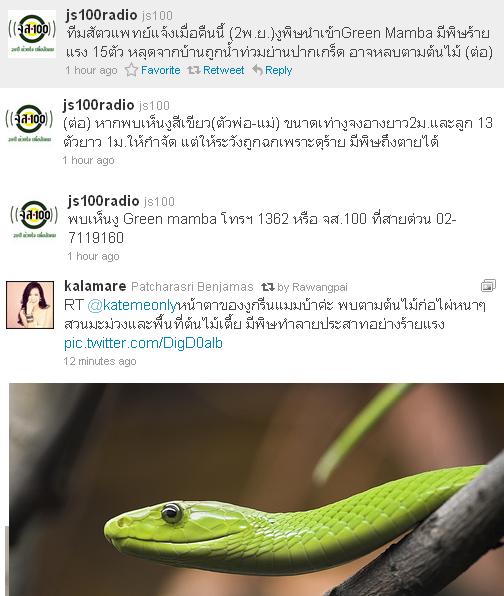Click the Retweet arrows icon
Viewport: 504px width, 596px height.
[193, 70]
